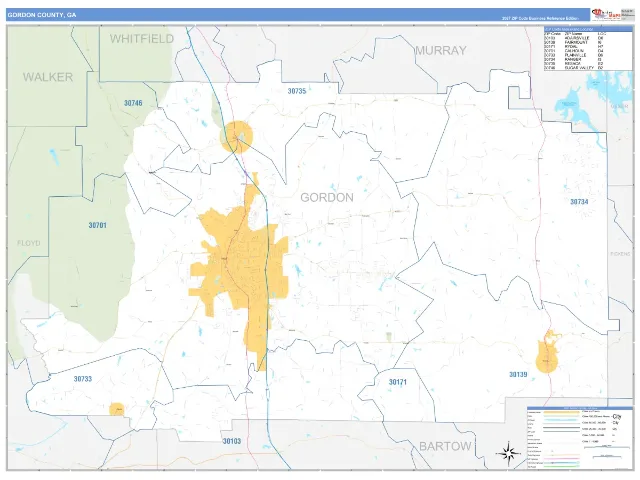The width and height of the screenshot is (640, 480).
Task: Click the FLOYD county label
Action: click(29, 243)
